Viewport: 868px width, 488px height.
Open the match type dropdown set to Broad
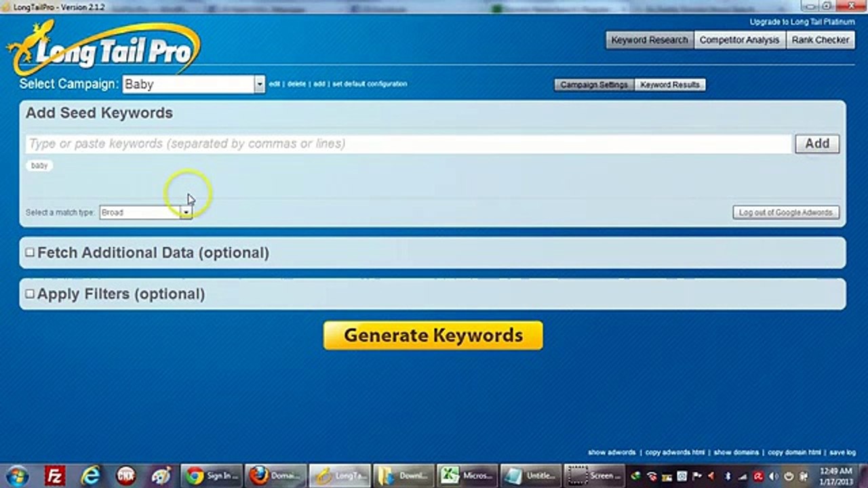146,212
